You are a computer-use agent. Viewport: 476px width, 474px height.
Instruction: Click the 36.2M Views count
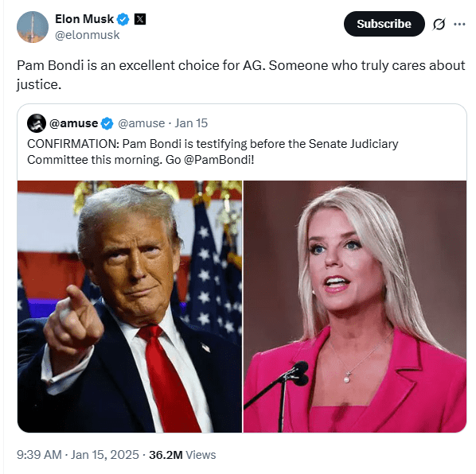tap(182, 455)
